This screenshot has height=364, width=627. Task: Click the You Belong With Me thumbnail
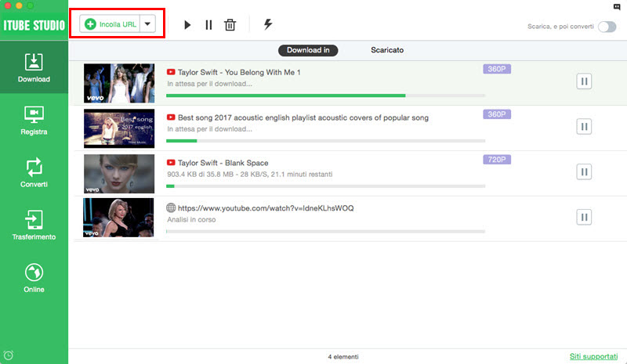tap(119, 83)
